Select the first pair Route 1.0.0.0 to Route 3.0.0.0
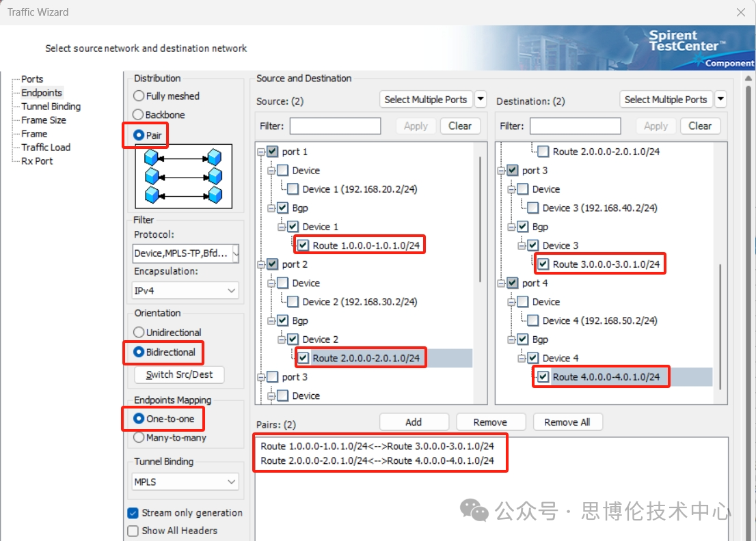The image size is (756, 541). [377, 446]
